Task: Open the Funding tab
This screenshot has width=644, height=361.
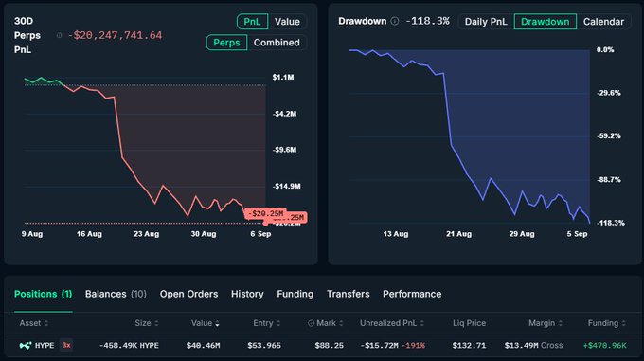Action: (295, 294)
